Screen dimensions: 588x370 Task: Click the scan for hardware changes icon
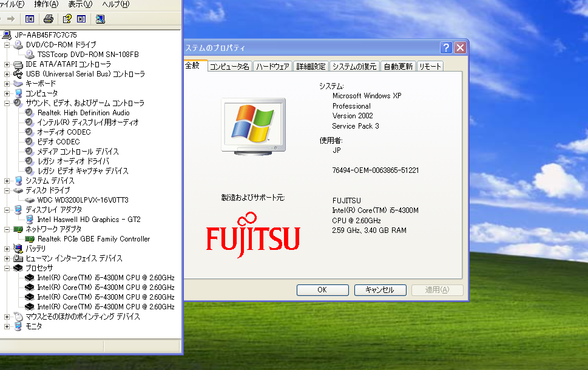pos(100,19)
